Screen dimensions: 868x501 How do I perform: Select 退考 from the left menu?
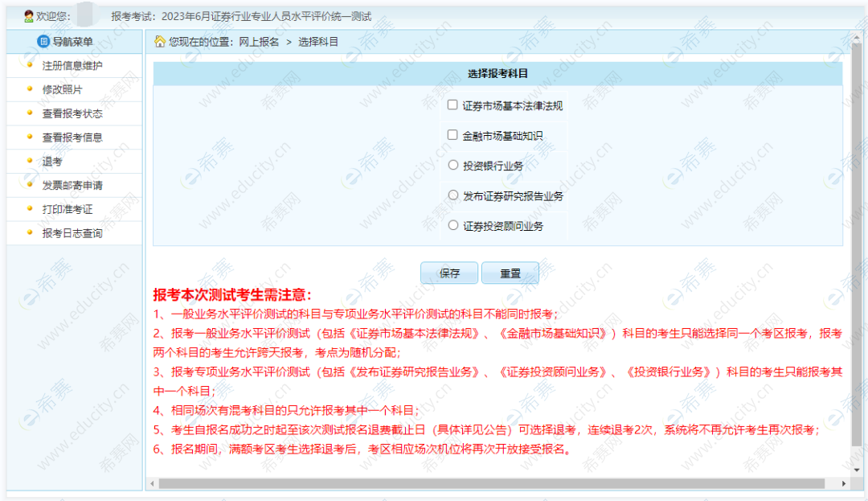[52, 162]
